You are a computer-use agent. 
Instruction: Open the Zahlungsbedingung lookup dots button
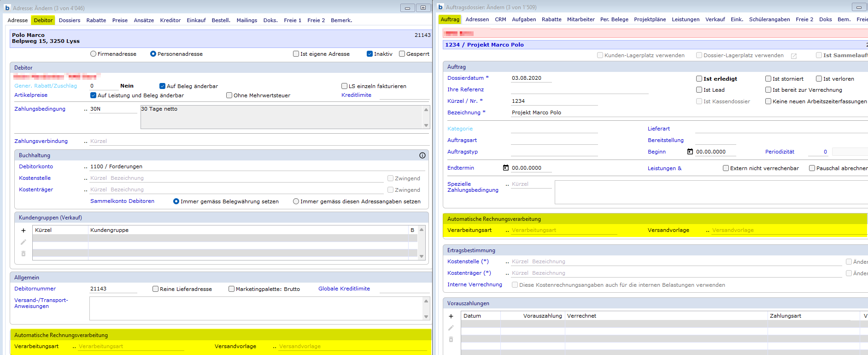pos(86,109)
